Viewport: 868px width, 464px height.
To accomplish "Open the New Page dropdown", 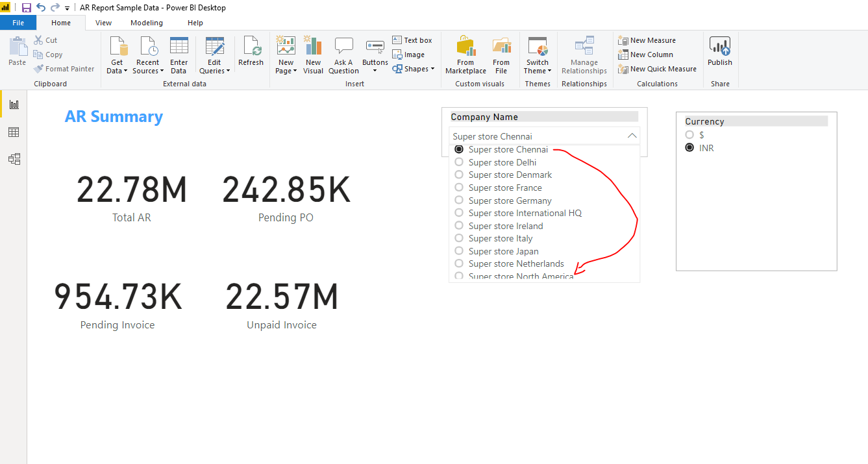I will point(286,55).
